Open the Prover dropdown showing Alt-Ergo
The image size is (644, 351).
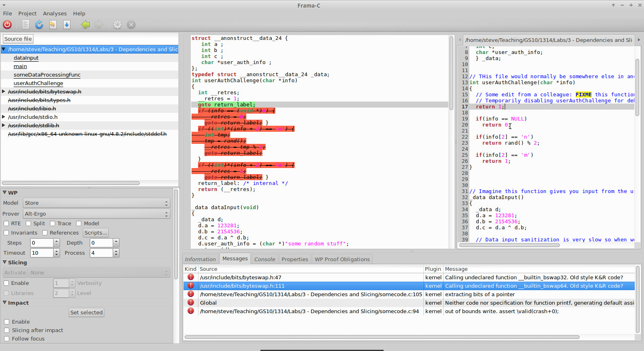(96, 214)
